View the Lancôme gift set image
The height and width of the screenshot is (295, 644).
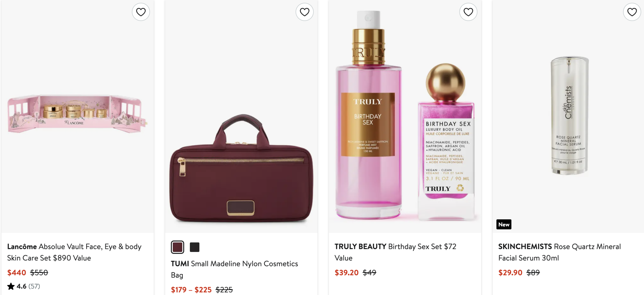77,114
